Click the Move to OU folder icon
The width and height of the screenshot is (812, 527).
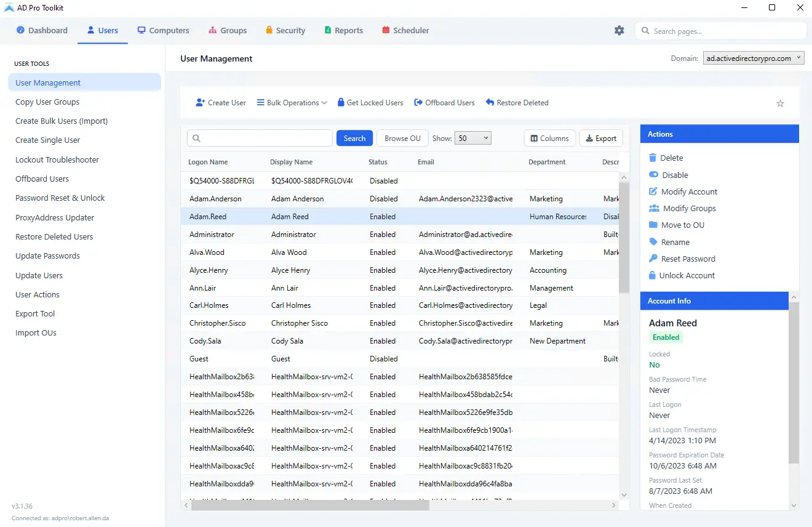tap(653, 225)
